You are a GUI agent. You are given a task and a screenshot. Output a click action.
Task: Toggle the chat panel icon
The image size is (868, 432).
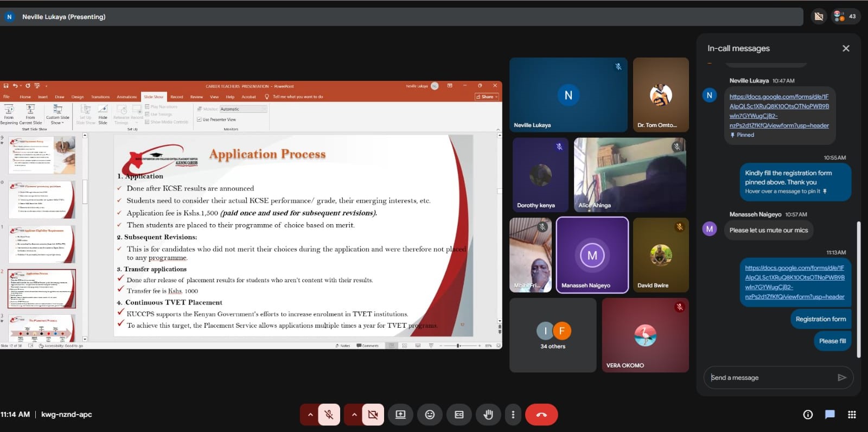(x=829, y=415)
